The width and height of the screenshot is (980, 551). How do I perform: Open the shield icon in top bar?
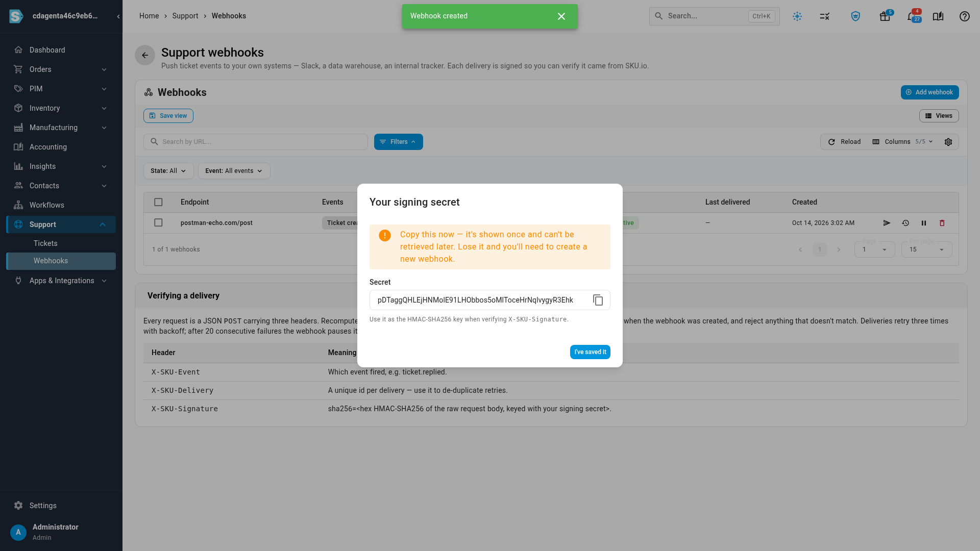[855, 16]
